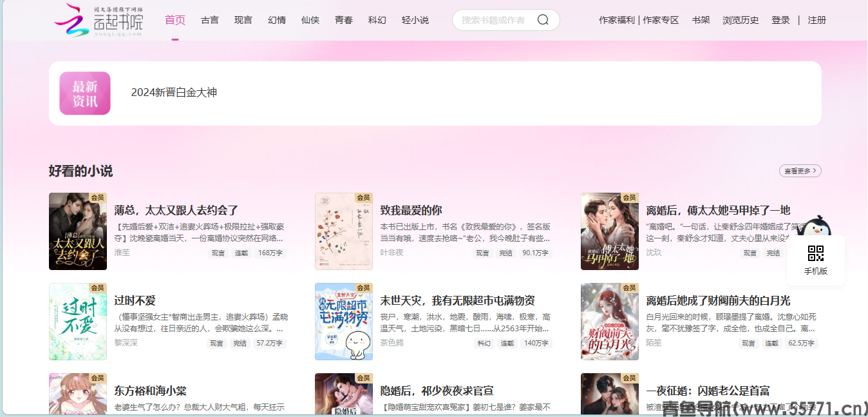The height and width of the screenshot is (417, 868).
Task: Click title 隐婚后，祁少夜夜求官宣
Action: [x=437, y=391]
